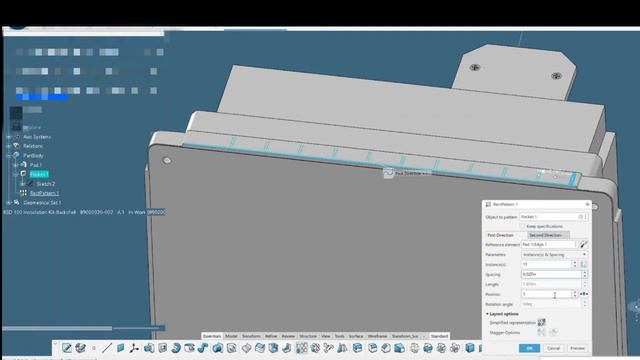Open the Transform toolbar tab
640x360 pixels.
pyautogui.click(x=251, y=336)
